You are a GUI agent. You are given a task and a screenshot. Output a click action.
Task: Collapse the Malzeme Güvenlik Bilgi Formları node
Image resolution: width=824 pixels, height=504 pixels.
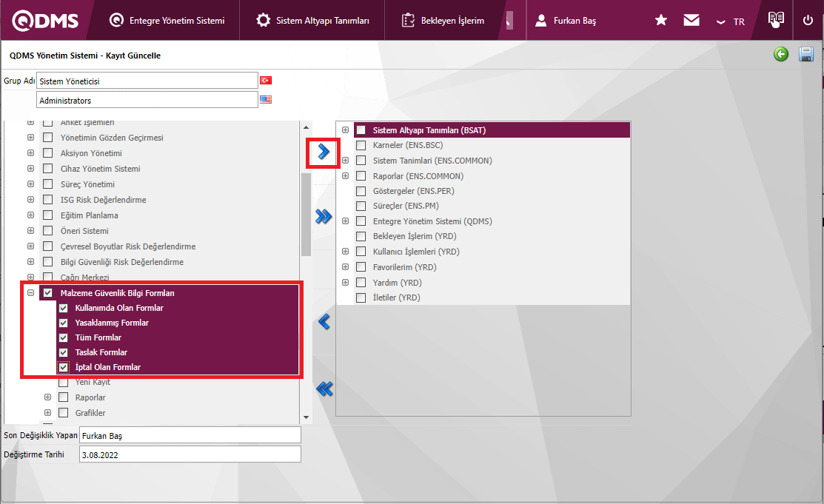pyautogui.click(x=30, y=293)
